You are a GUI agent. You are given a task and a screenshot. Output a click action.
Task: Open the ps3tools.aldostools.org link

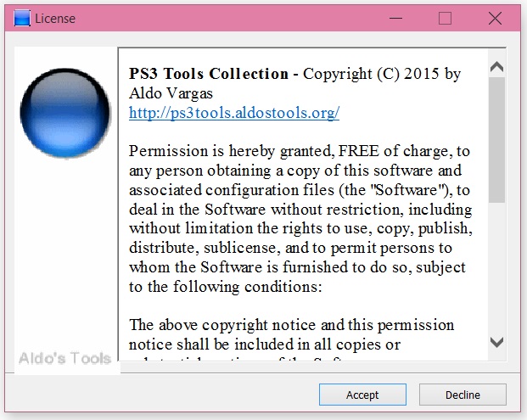pyautogui.click(x=234, y=113)
